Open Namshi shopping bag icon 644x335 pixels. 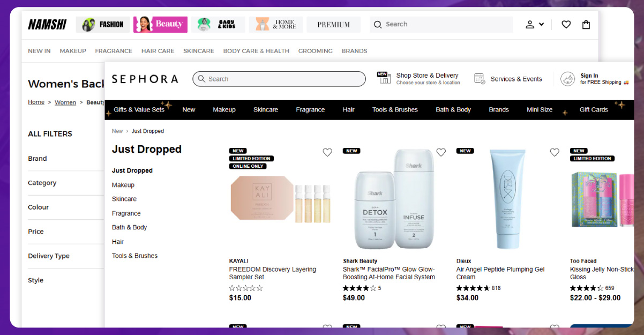coord(586,24)
